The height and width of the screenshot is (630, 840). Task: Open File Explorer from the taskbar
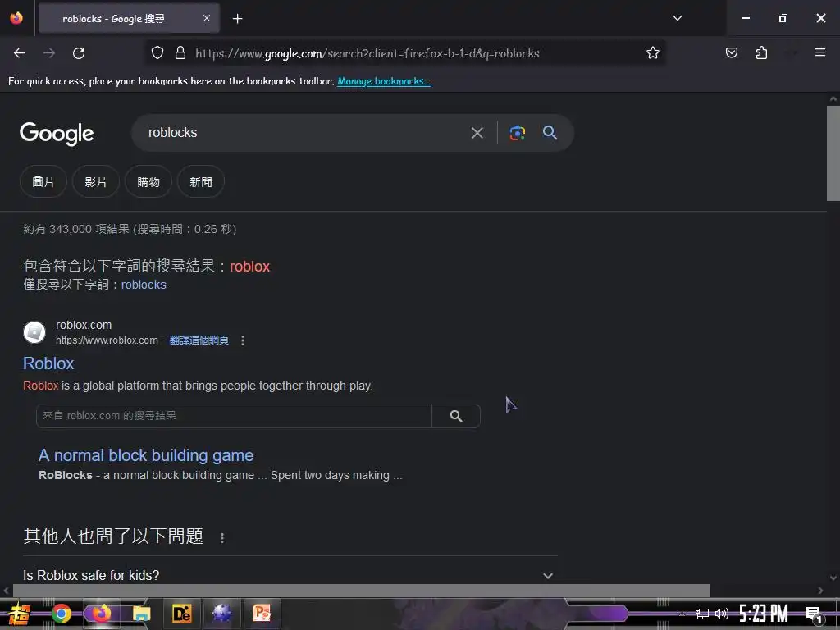point(142,614)
